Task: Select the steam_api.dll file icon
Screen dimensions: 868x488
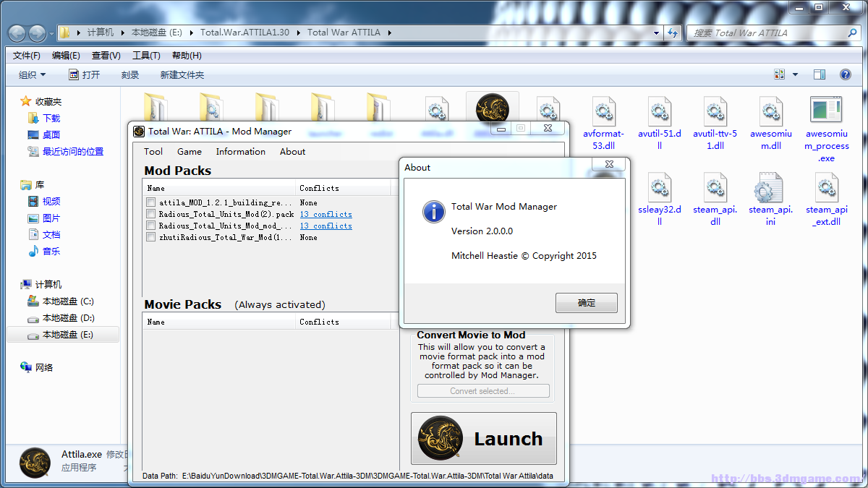Action: (x=715, y=187)
